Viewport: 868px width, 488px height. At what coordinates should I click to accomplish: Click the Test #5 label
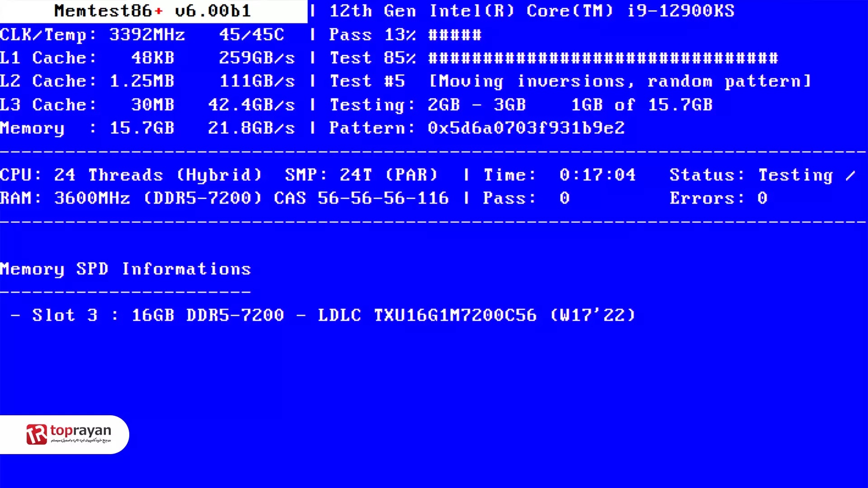(367, 81)
